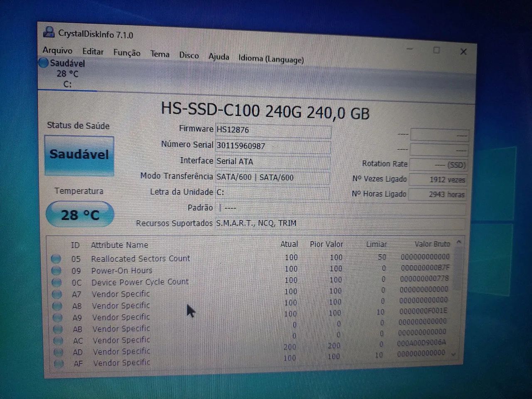Click the Atual column header
This screenshot has height=399, width=532.
(289, 244)
